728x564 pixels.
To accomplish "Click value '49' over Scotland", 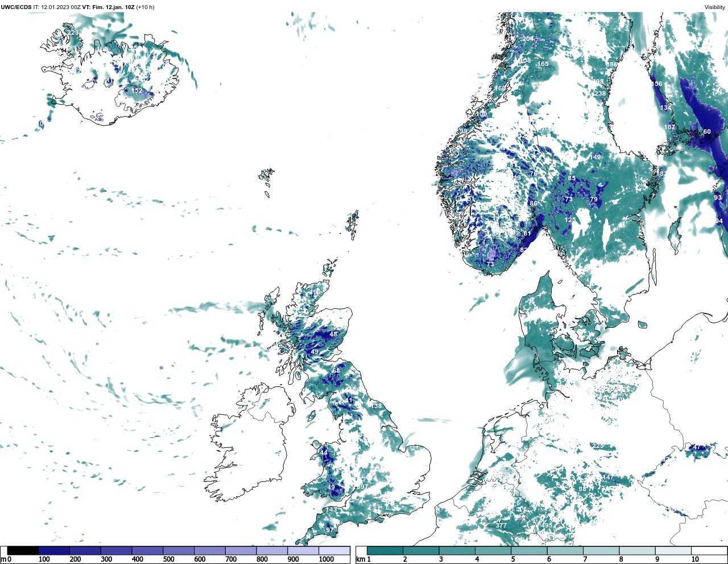I will 315,352.
